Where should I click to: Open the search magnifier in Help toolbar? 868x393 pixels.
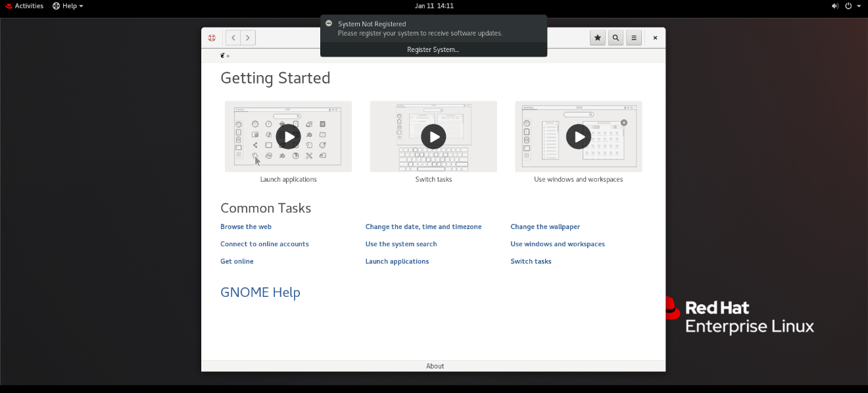click(615, 38)
